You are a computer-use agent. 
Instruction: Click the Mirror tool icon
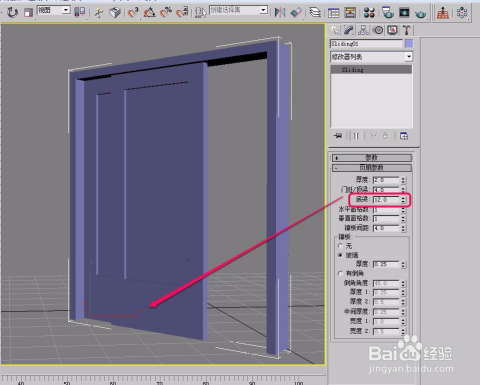(280, 13)
